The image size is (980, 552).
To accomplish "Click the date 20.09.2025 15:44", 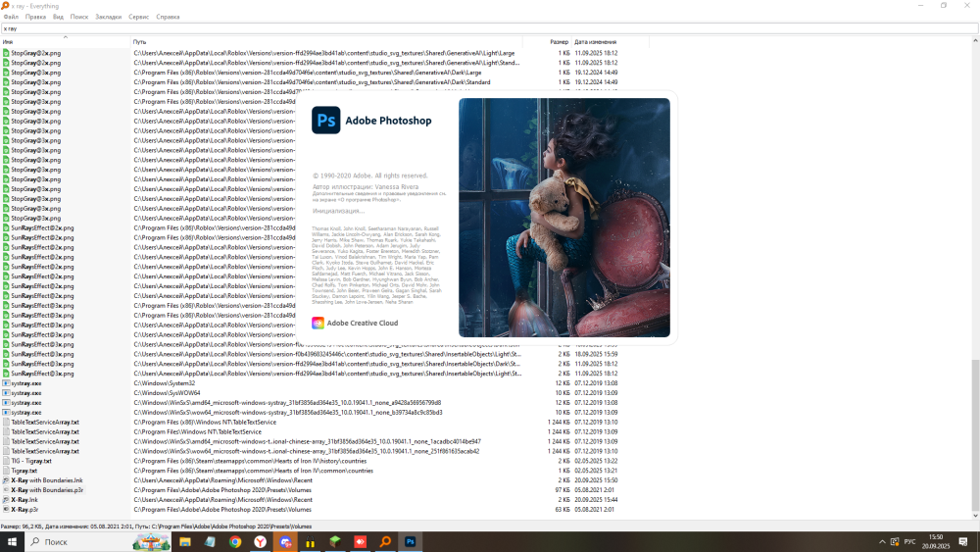I will [x=596, y=499].
